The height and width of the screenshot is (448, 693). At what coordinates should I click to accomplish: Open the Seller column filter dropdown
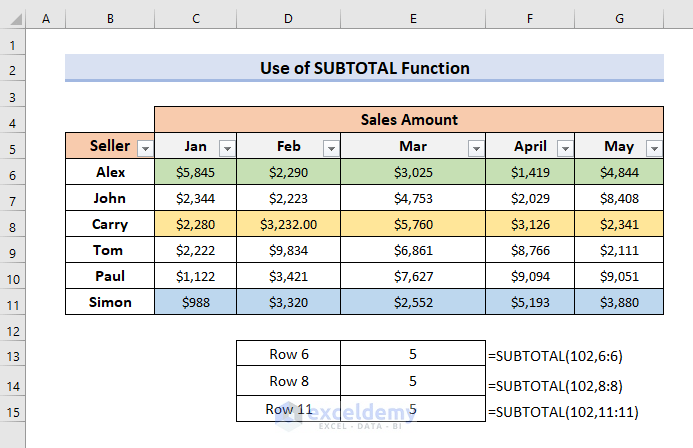coord(145,148)
